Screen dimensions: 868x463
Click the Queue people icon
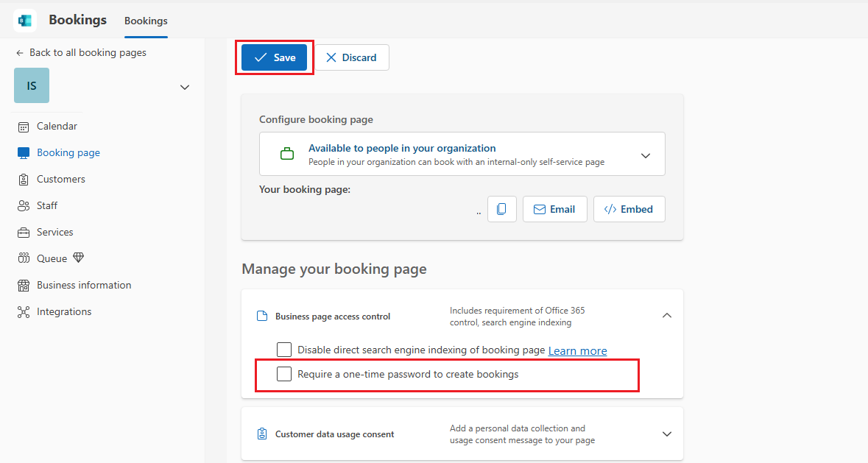(24, 258)
